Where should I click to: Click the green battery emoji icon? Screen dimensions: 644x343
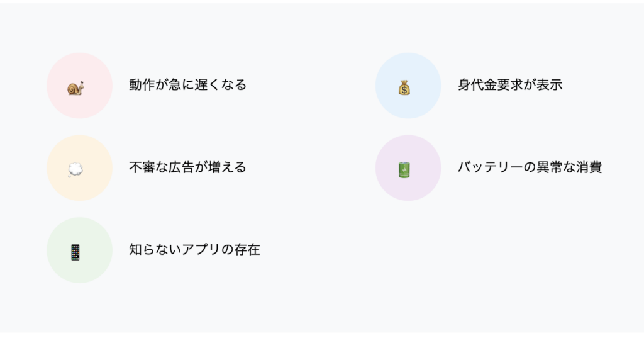pos(404,170)
